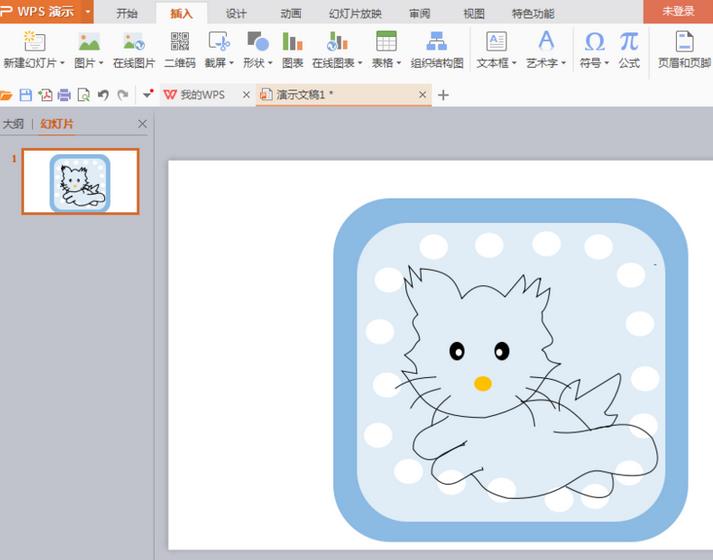Select slide 1 thumbnail in panel
The height and width of the screenshot is (560, 713).
(80, 182)
